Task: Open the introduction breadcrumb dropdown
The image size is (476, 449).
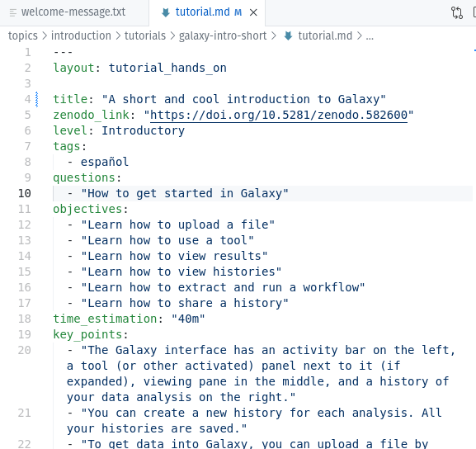Action: (x=81, y=35)
